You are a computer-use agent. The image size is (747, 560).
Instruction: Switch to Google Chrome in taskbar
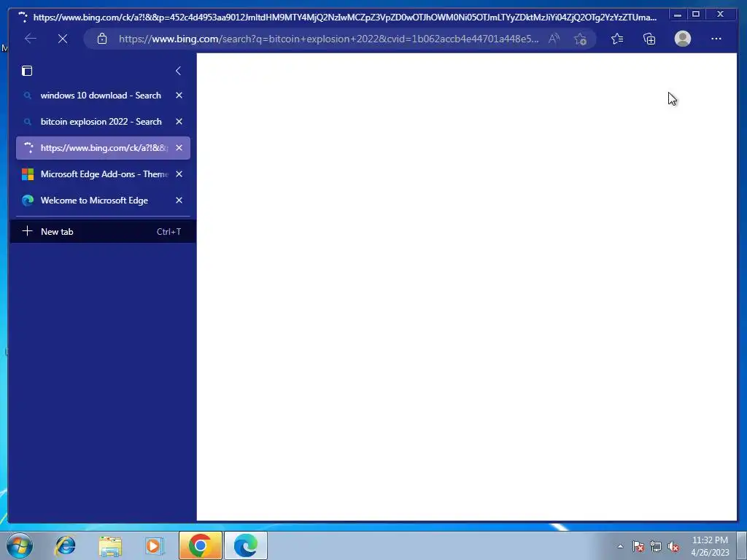tap(200, 545)
